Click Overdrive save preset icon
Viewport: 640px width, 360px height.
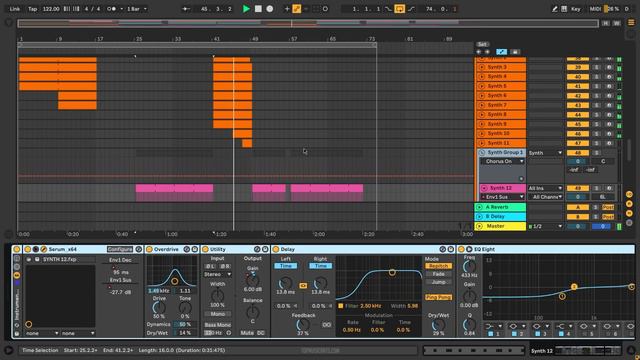195,249
